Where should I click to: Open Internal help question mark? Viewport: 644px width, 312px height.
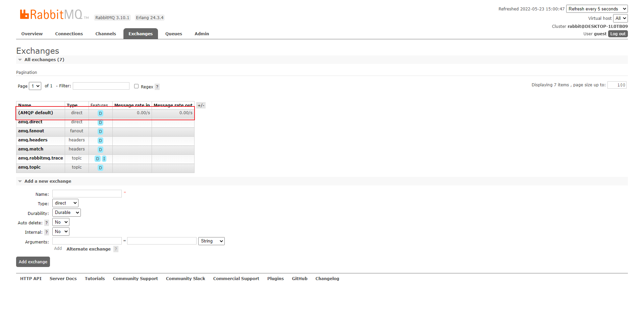click(47, 232)
